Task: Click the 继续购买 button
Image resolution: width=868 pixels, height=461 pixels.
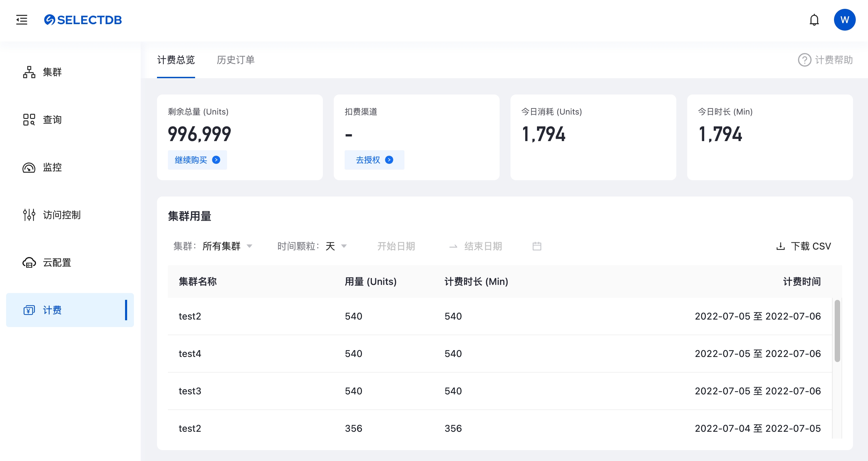Action: [197, 160]
